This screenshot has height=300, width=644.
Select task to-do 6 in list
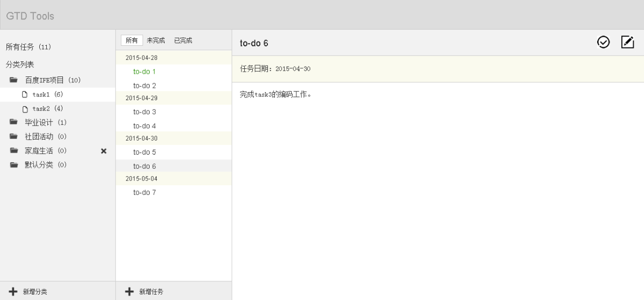174,166
